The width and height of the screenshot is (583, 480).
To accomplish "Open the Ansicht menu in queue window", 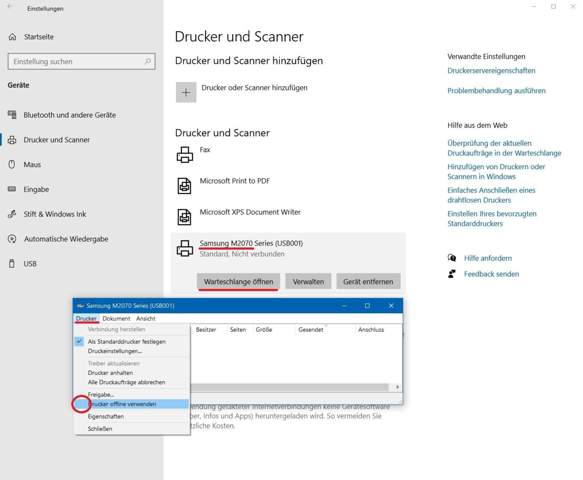I will [x=146, y=319].
